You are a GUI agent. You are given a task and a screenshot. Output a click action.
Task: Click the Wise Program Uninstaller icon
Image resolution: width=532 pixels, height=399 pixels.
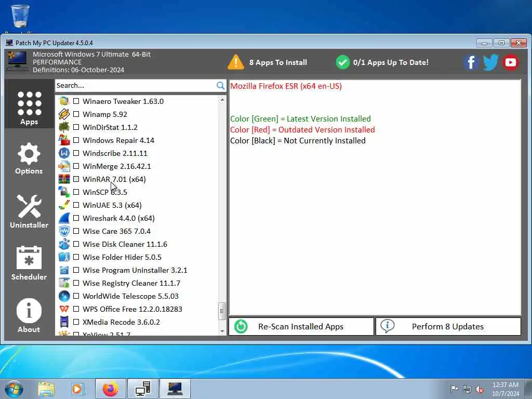click(64, 270)
